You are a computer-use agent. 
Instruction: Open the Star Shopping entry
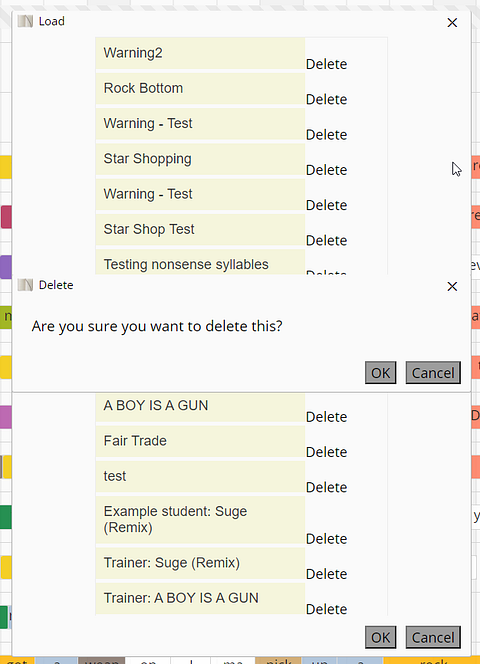coord(200,159)
